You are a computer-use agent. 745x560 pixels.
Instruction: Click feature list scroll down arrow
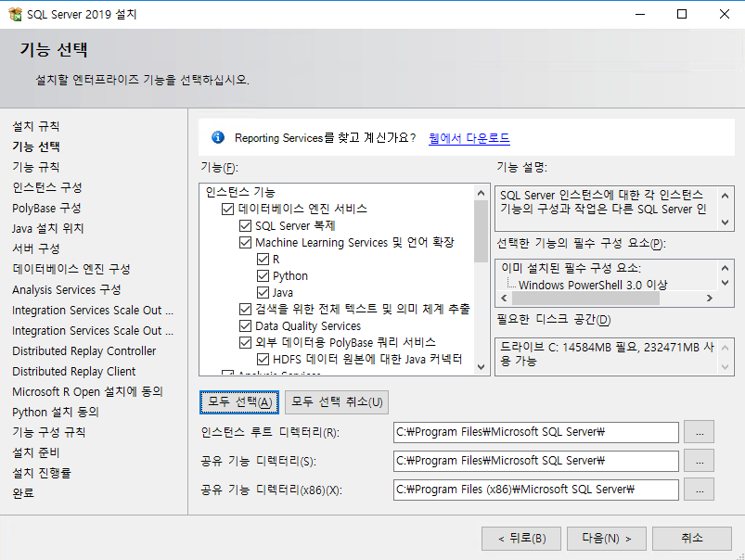pyautogui.click(x=481, y=366)
